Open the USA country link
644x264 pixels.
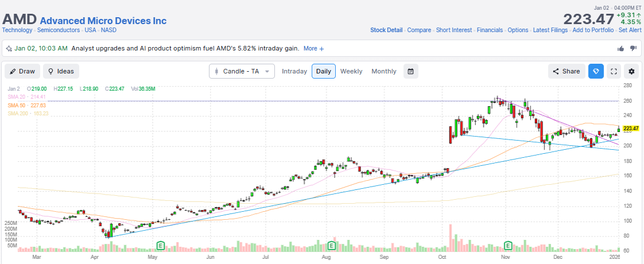pos(90,30)
